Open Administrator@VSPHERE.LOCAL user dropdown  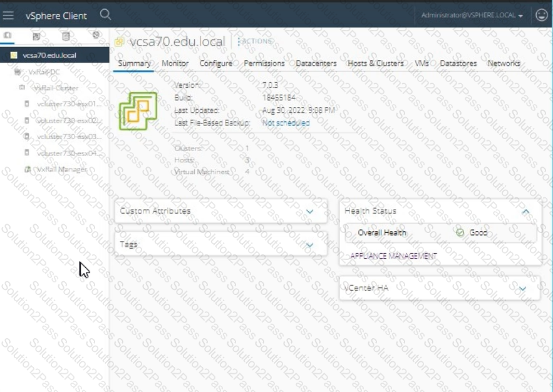[x=472, y=15]
